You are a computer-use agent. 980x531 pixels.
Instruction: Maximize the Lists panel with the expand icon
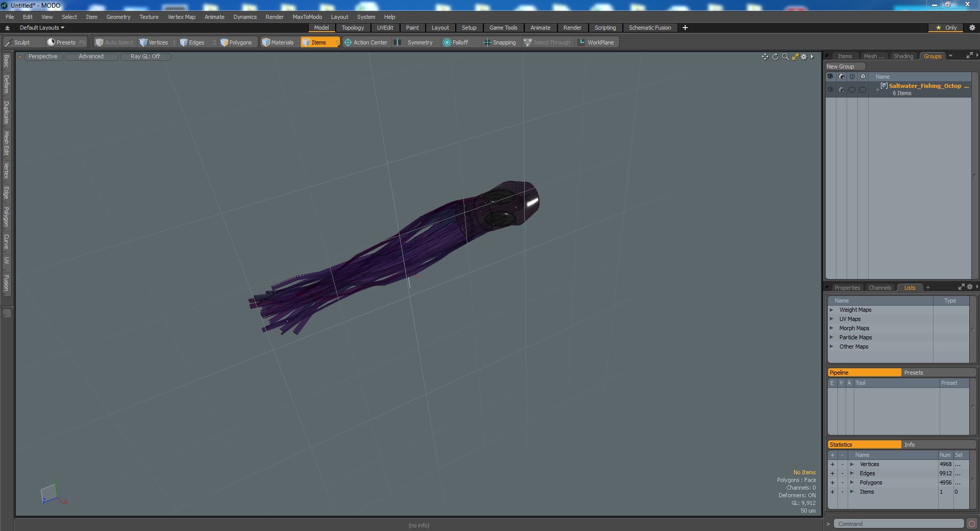click(x=961, y=287)
